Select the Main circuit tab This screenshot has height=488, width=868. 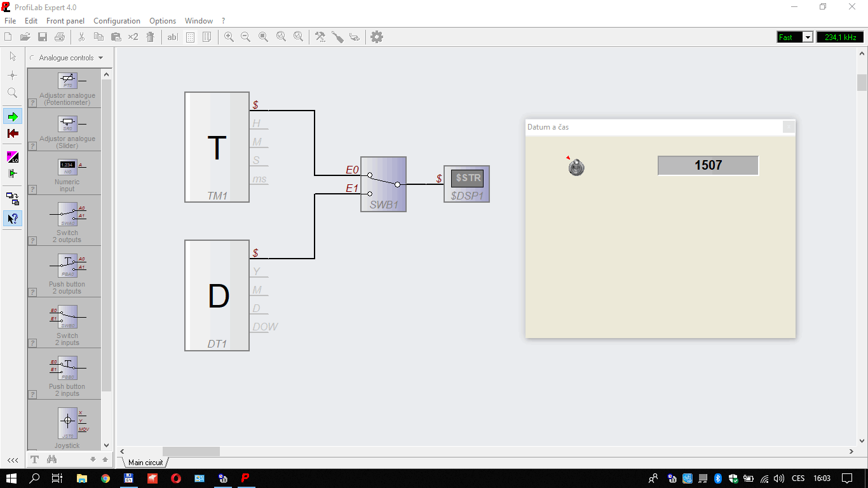point(146,463)
